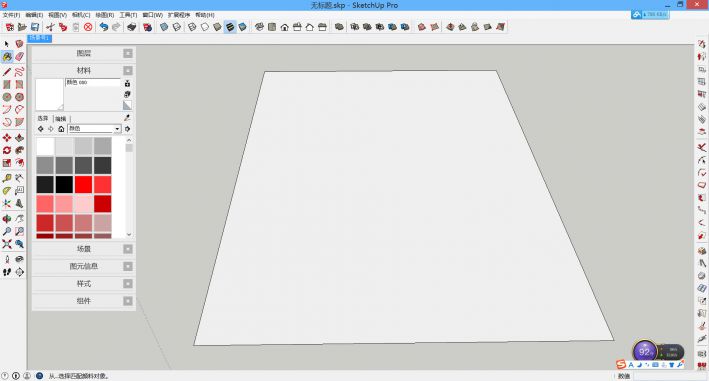709x381 pixels.
Task: Collapse the 图层 tray panel
Action: click(x=128, y=53)
